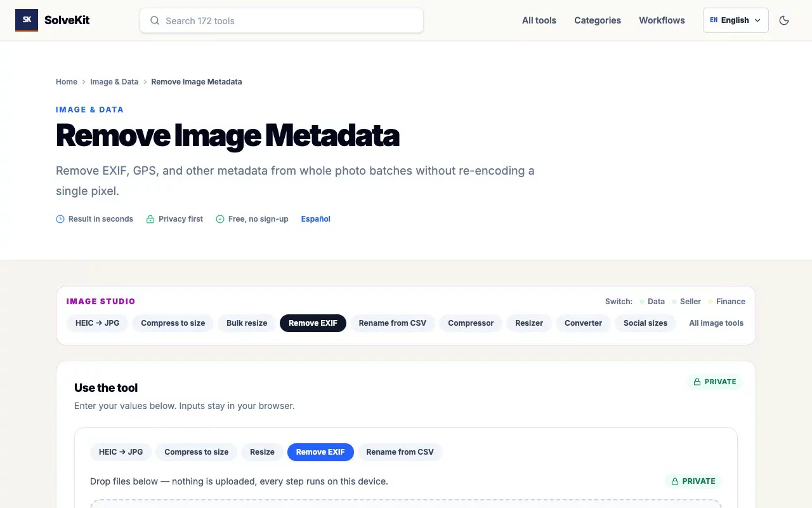Image resolution: width=812 pixels, height=508 pixels.
Task: Switch studio to Finance
Action: 727,302
